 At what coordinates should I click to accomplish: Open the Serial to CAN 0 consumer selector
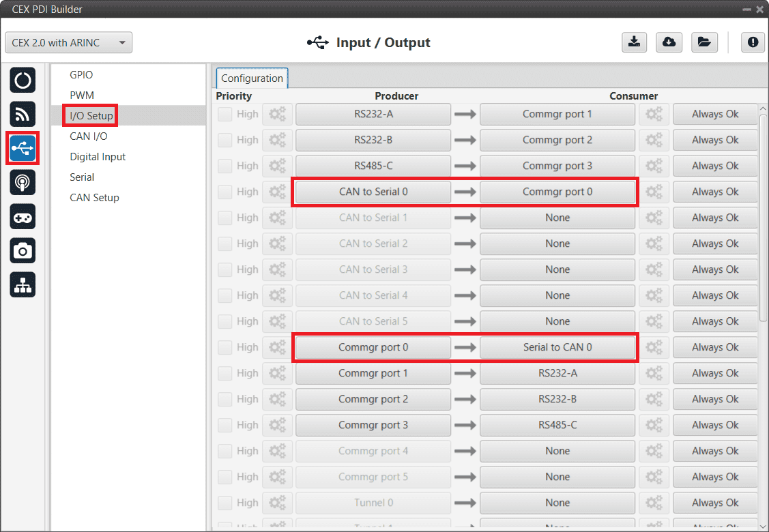tap(557, 348)
